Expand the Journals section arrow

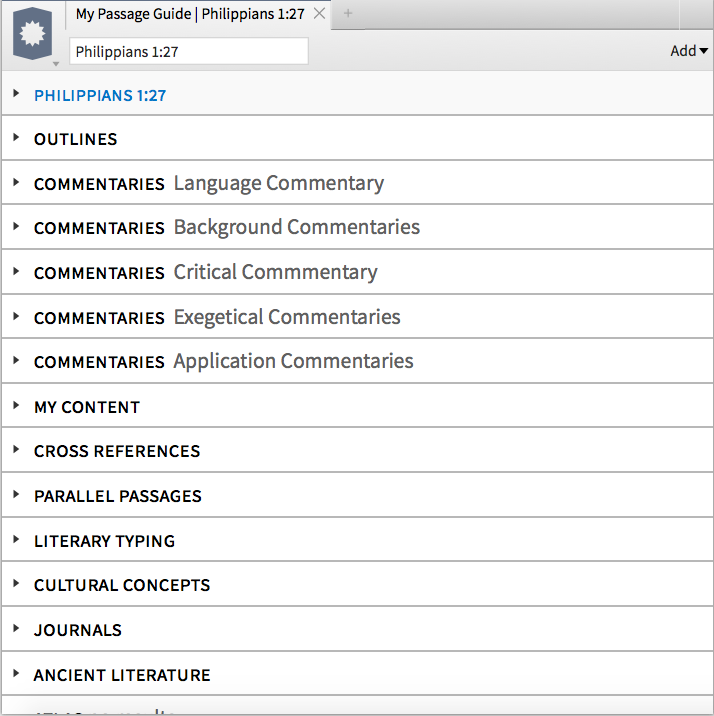16,629
